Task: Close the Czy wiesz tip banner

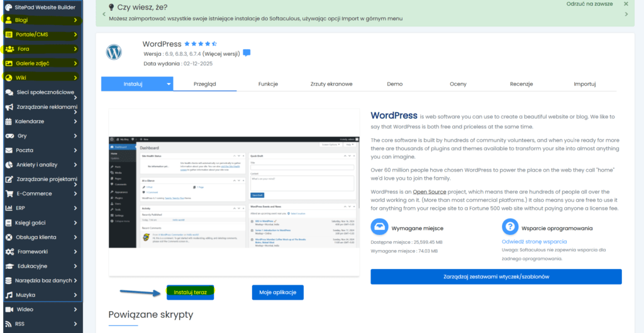Action: (626, 4)
